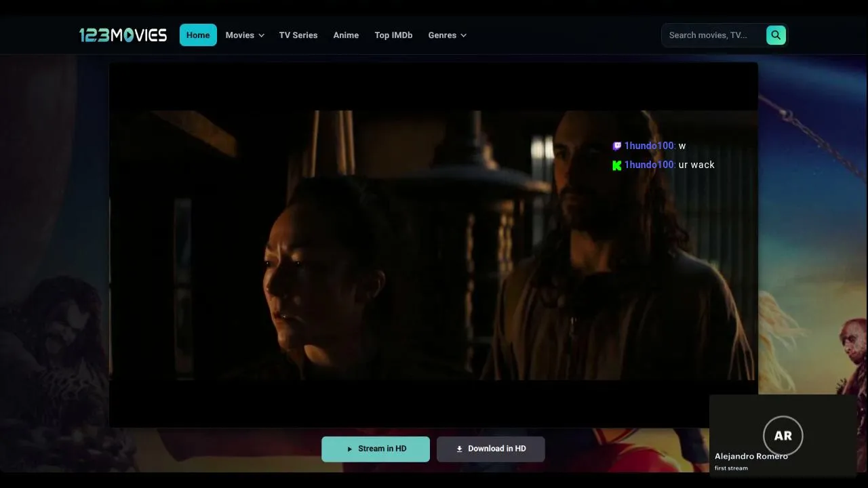
Task: Click the Kick icon beside 1hundo100
Action: [x=617, y=165]
